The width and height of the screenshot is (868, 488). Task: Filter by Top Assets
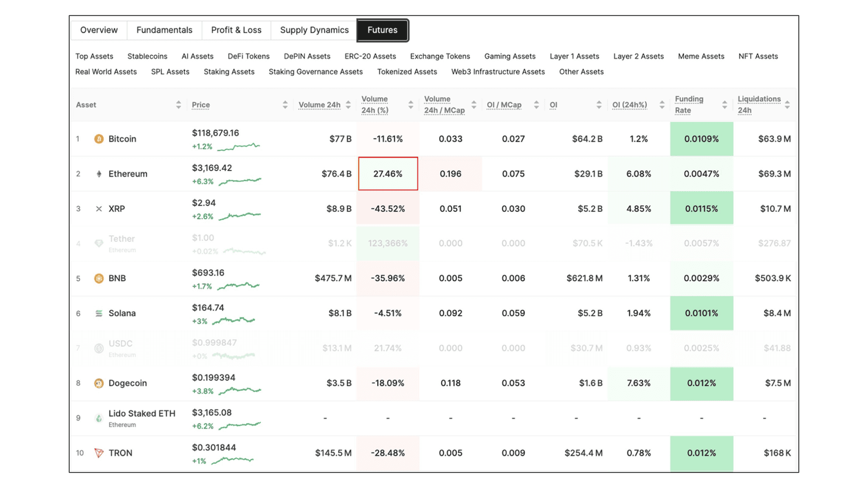94,56
